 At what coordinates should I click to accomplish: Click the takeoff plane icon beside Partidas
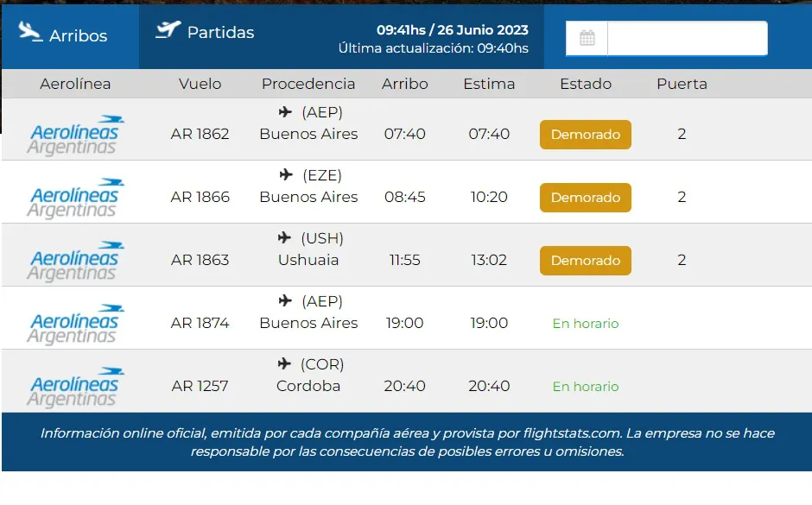(x=168, y=29)
